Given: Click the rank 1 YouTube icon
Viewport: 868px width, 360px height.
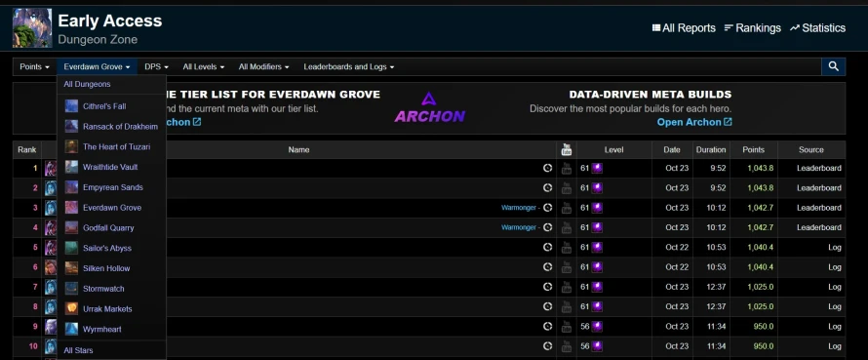Looking at the screenshot, I should (x=567, y=169).
